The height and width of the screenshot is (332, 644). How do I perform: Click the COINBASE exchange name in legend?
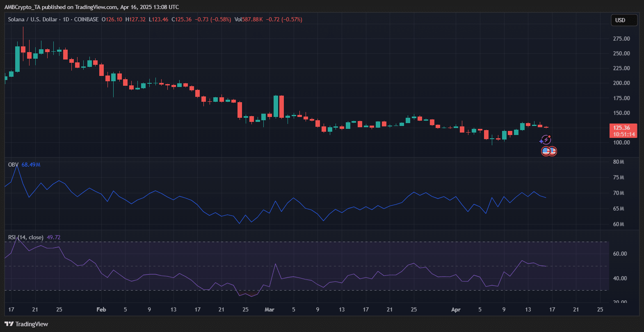coord(86,19)
